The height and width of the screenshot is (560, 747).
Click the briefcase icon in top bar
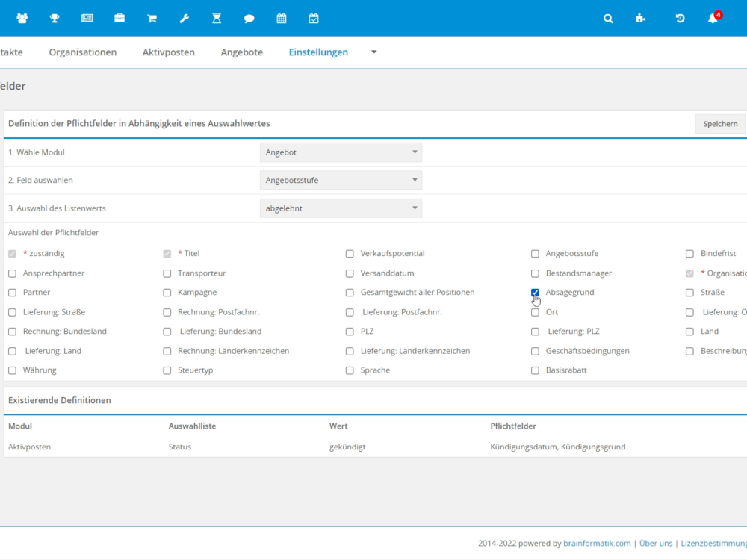point(120,19)
